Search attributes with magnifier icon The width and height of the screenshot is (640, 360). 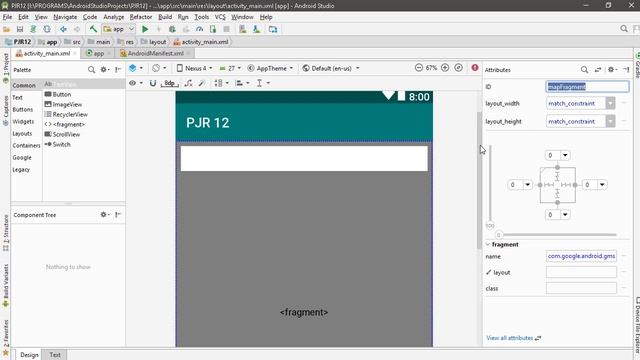click(584, 70)
